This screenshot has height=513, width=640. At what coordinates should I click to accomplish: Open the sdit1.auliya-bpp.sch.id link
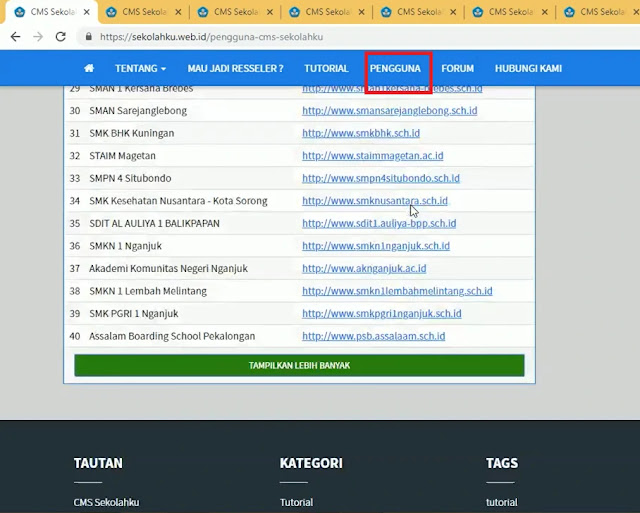coord(379,223)
